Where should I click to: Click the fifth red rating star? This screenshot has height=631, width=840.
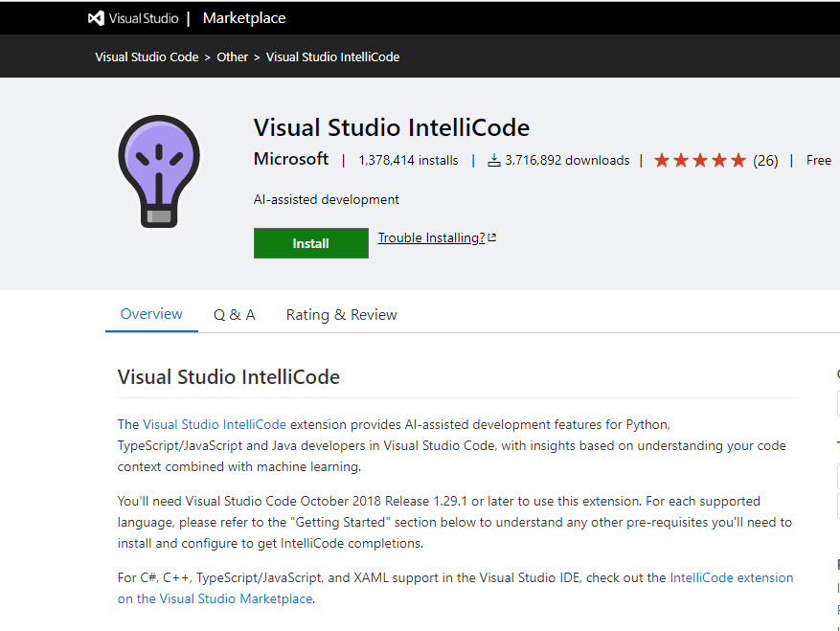tap(738, 161)
